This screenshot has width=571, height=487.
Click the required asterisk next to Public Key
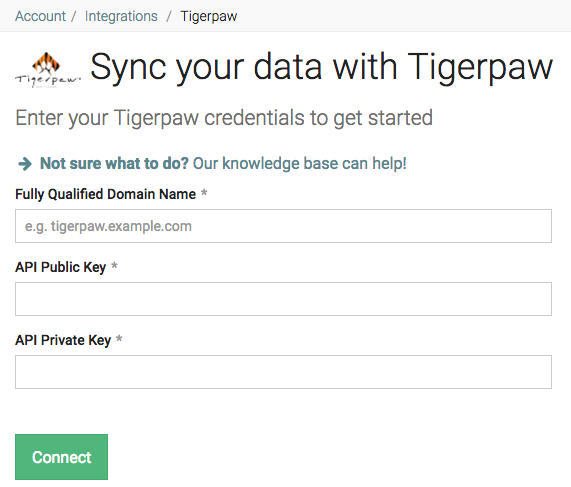pos(114,265)
